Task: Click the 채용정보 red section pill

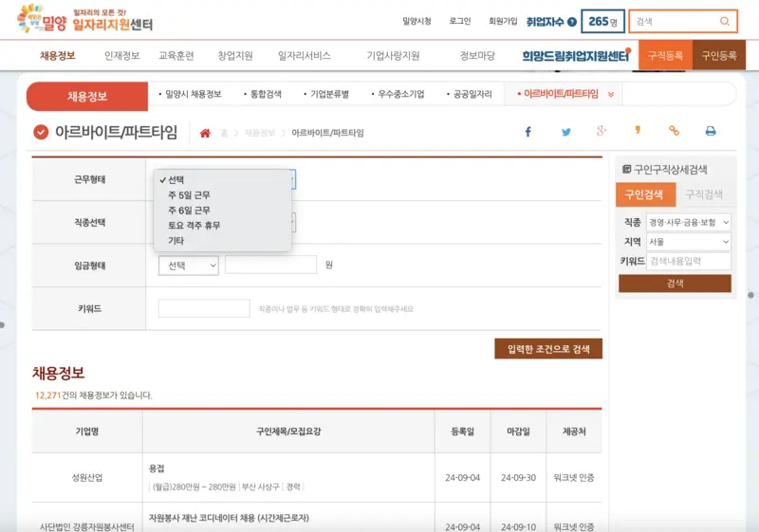Action: click(87, 96)
